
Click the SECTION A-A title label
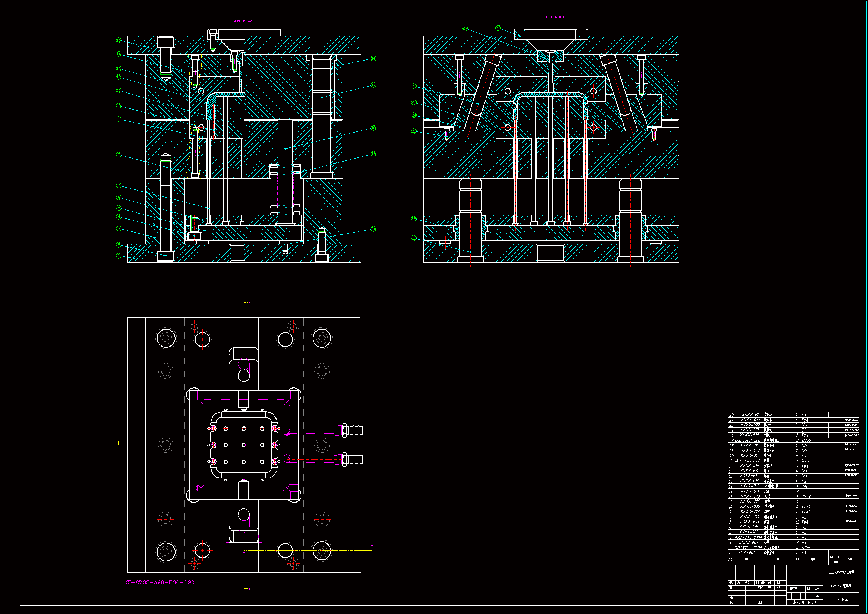[243, 22]
